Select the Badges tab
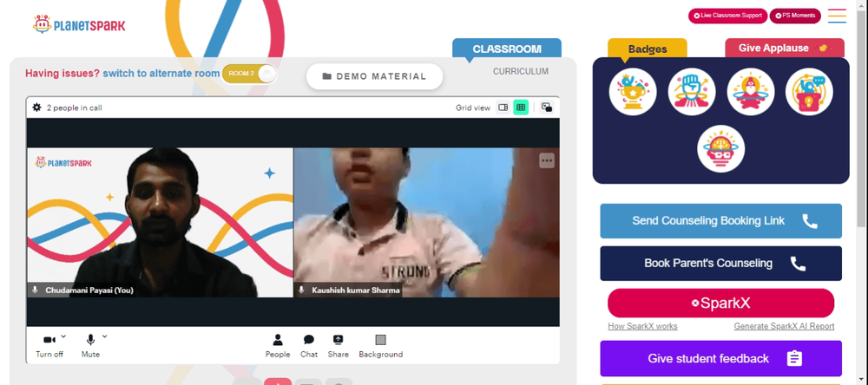Image resolution: width=868 pixels, height=385 pixels. [648, 49]
